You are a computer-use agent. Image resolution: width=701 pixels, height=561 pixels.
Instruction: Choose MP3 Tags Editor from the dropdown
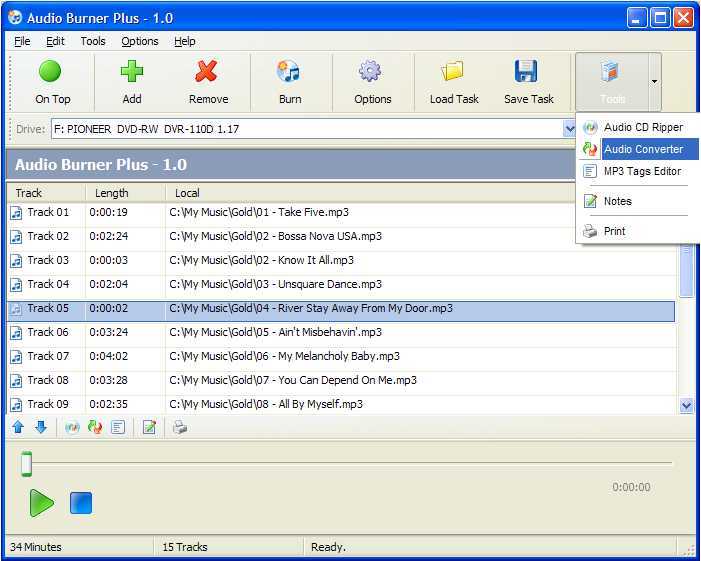click(639, 171)
